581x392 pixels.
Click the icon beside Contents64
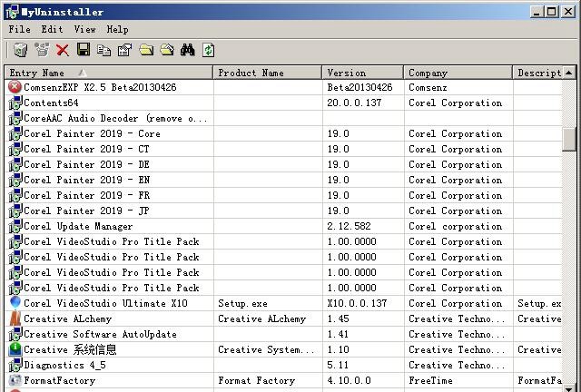click(15, 103)
